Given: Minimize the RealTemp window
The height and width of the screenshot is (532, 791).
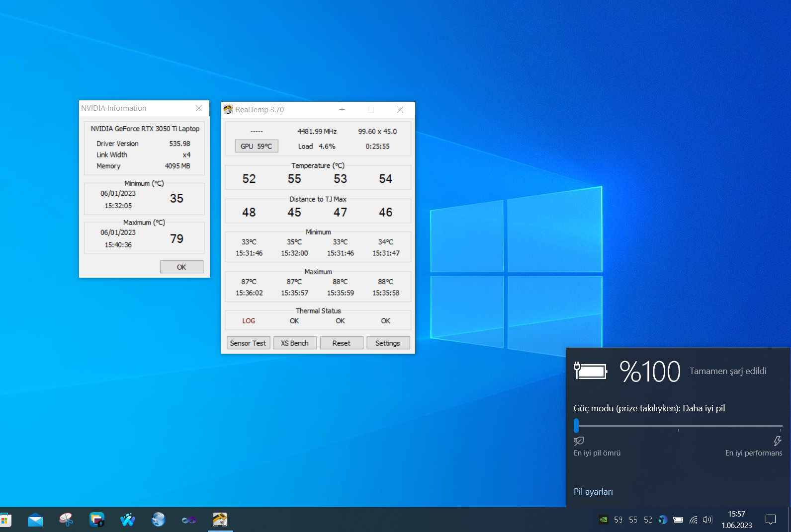Looking at the screenshot, I should coord(342,110).
